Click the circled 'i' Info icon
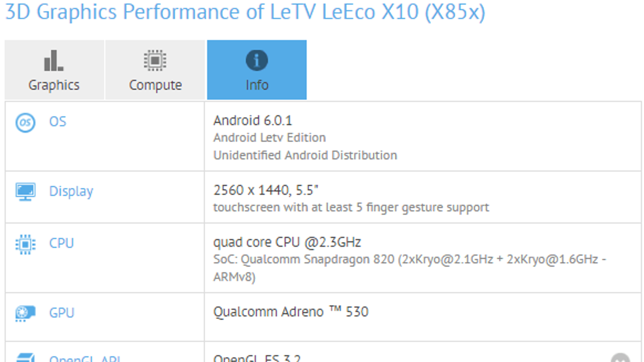This screenshot has width=644, height=362. point(257,61)
